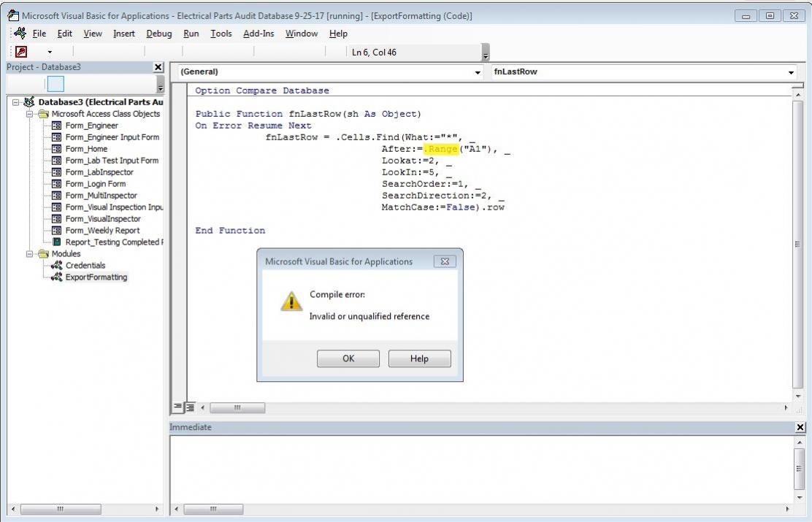Image resolution: width=812 pixels, height=522 pixels.
Task: Click Help in the compile error dialog
Action: coord(419,358)
